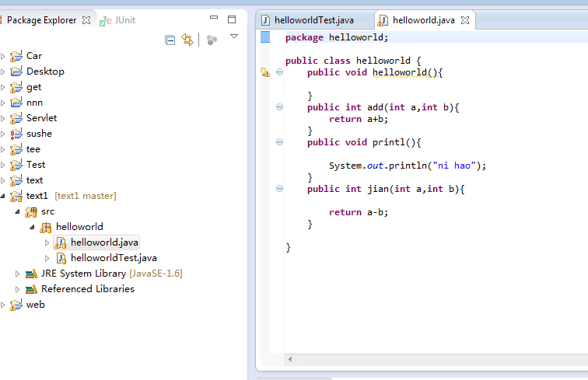Expand the sushe project
The image size is (588, 380).
tap(3, 134)
